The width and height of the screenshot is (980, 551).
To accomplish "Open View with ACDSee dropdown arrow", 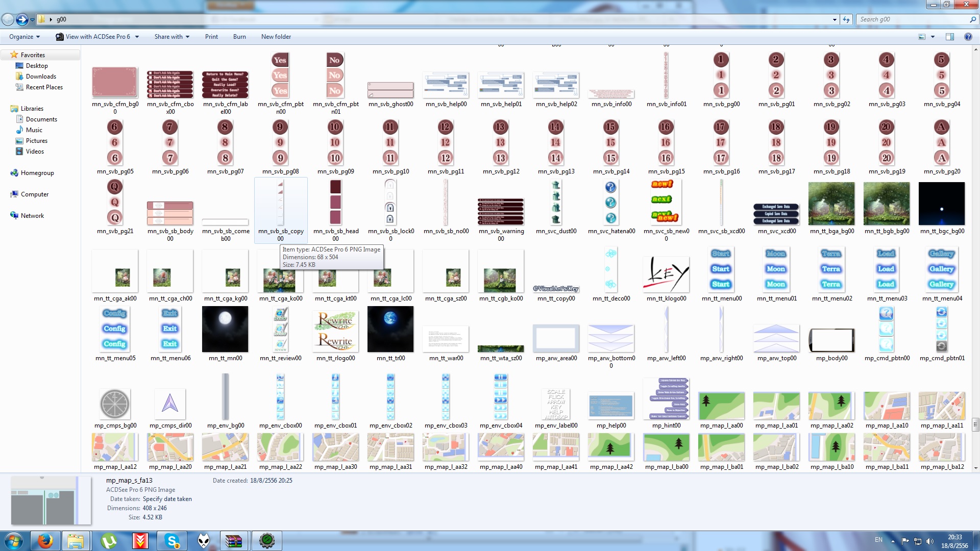I will (137, 37).
